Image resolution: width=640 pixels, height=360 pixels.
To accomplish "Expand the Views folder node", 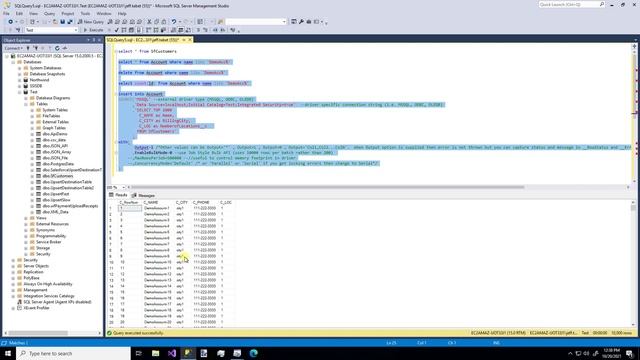I will [x=26, y=218].
